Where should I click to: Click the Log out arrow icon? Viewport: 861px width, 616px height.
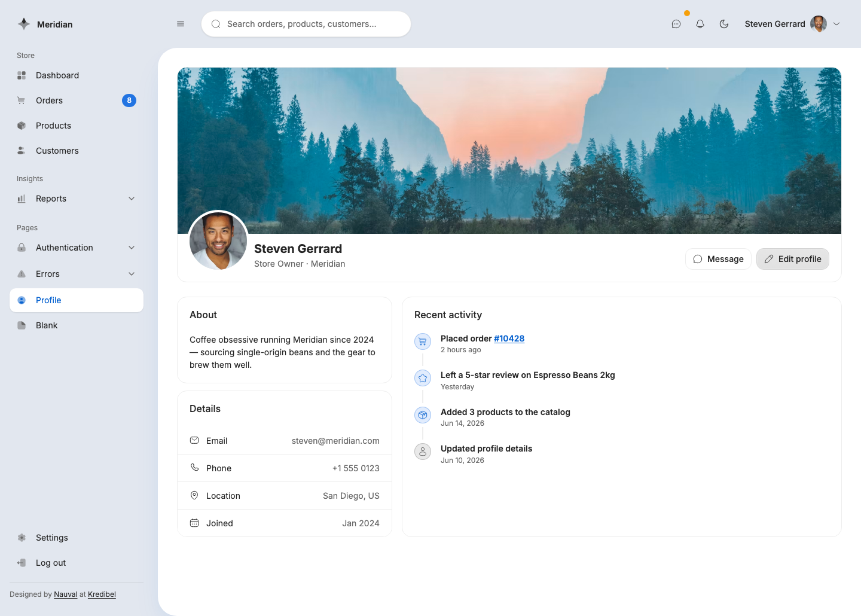pyautogui.click(x=22, y=563)
